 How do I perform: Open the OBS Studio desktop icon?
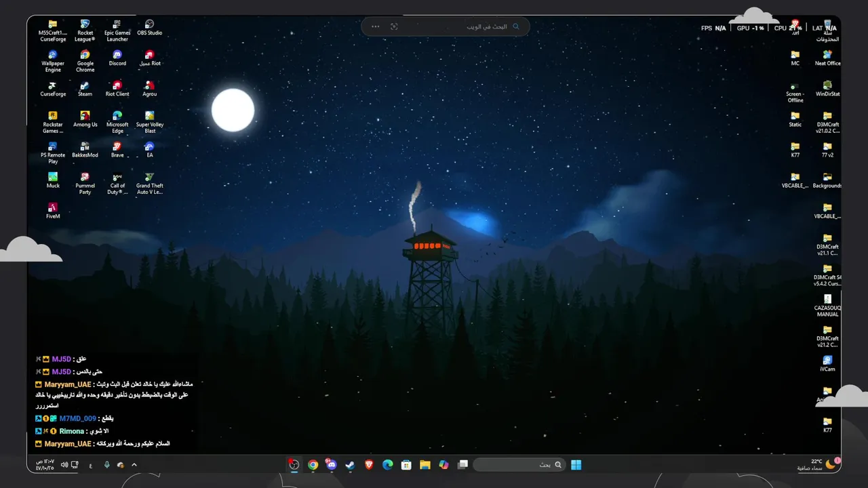click(149, 28)
